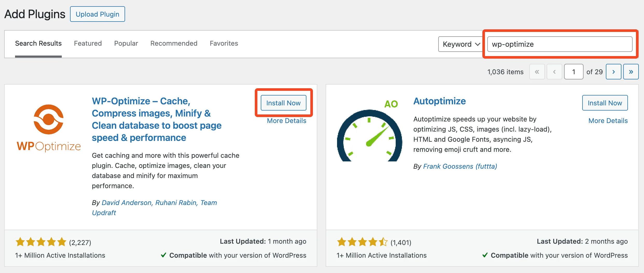
Task: Click the WP-Optimize compatibility checkmark icon
Action: click(x=163, y=255)
